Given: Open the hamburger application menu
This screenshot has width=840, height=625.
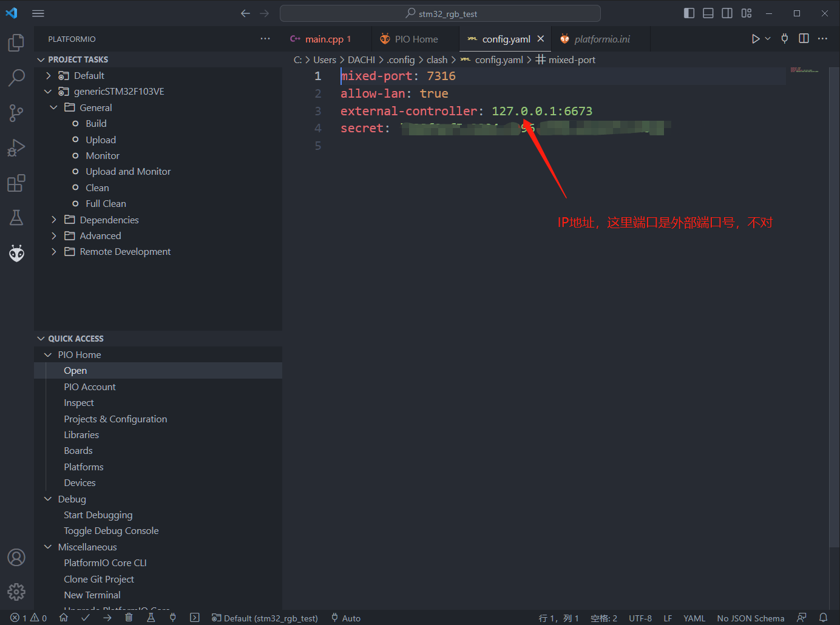Looking at the screenshot, I should 38,13.
